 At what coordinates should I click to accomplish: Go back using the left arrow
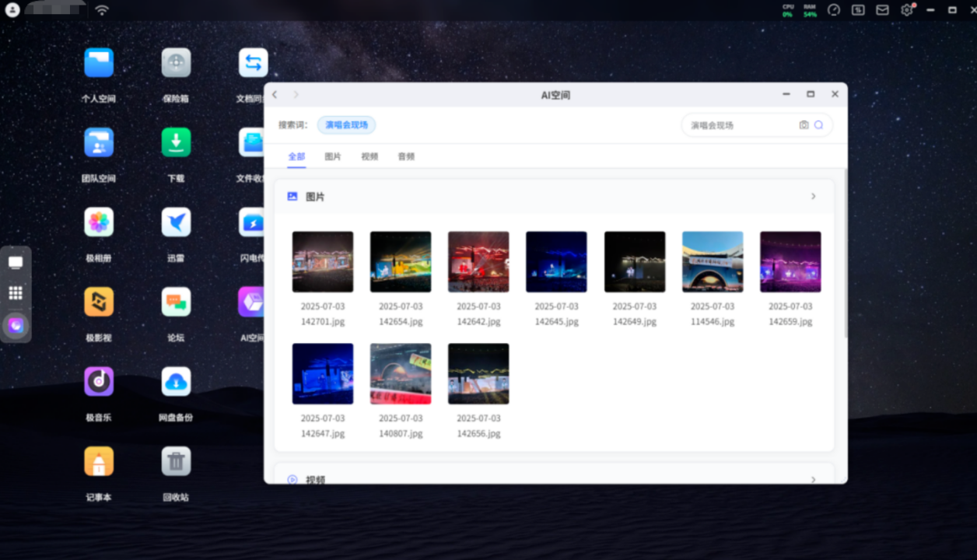pos(275,95)
